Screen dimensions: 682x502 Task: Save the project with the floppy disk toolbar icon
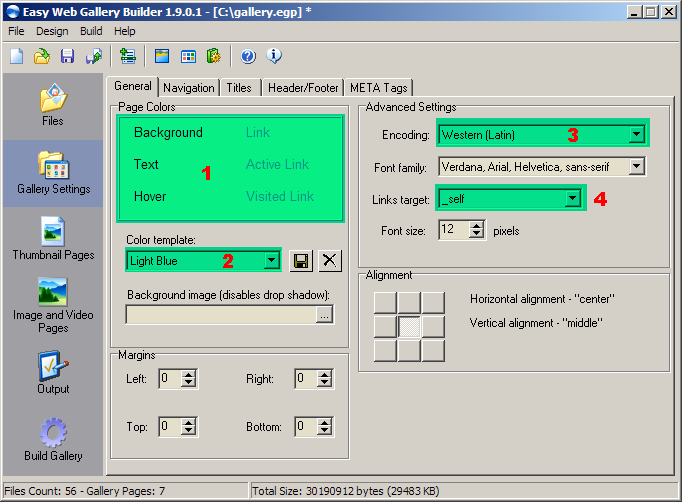pos(67,56)
